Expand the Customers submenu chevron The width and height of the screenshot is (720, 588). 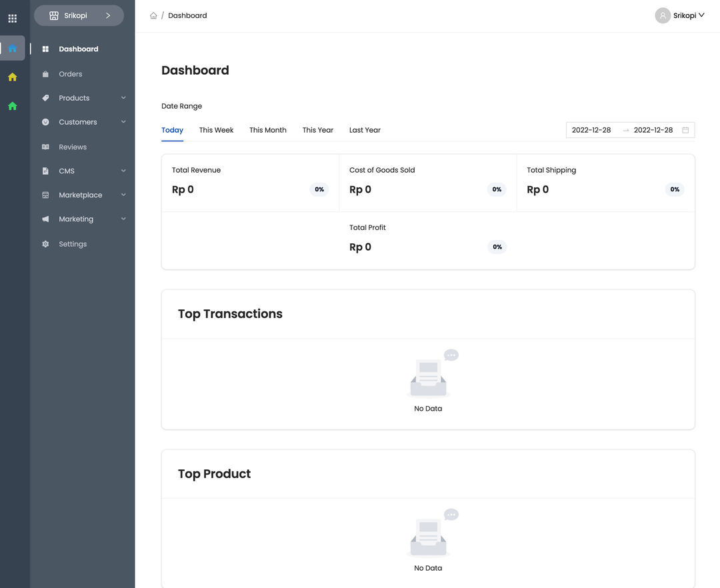123,122
